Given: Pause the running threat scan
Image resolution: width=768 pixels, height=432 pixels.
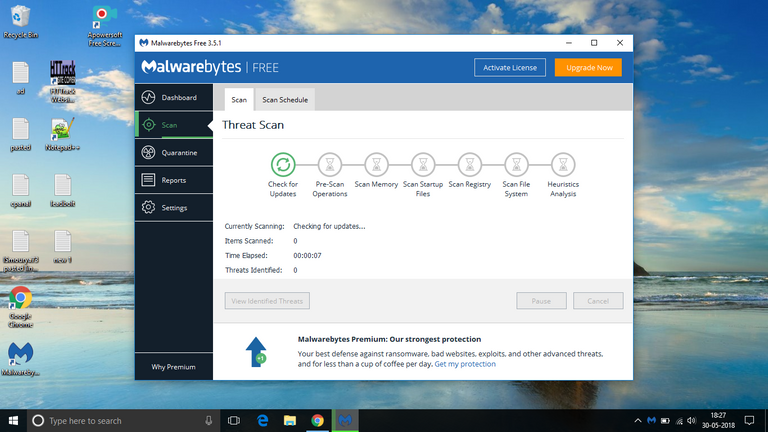Looking at the screenshot, I should [541, 301].
